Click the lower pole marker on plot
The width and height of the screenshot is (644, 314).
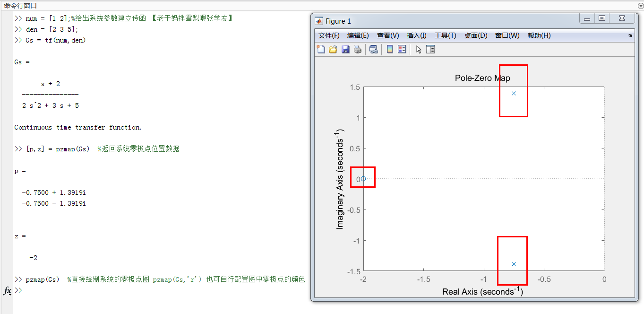tap(514, 264)
